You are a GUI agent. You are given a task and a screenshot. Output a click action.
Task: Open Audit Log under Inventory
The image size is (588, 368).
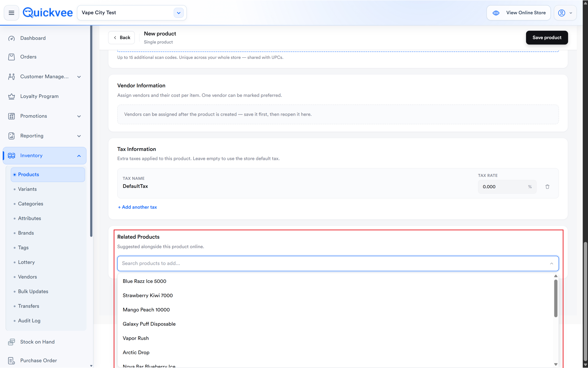(x=29, y=321)
